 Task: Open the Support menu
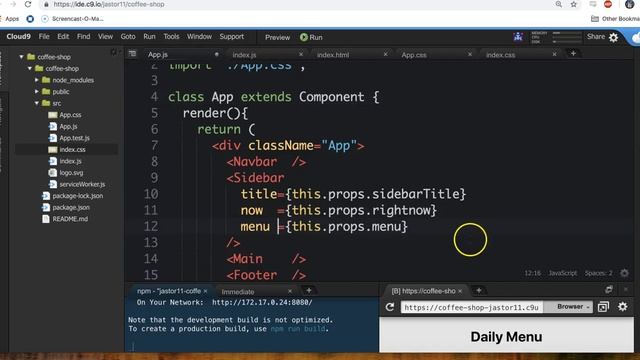coord(231,37)
